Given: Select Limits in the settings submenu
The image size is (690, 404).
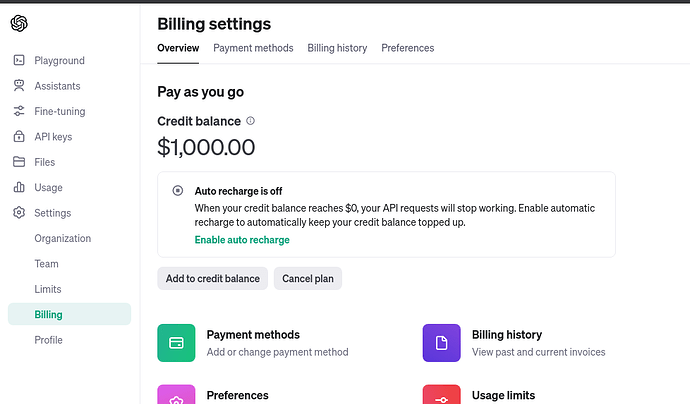Looking at the screenshot, I should (48, 289).
